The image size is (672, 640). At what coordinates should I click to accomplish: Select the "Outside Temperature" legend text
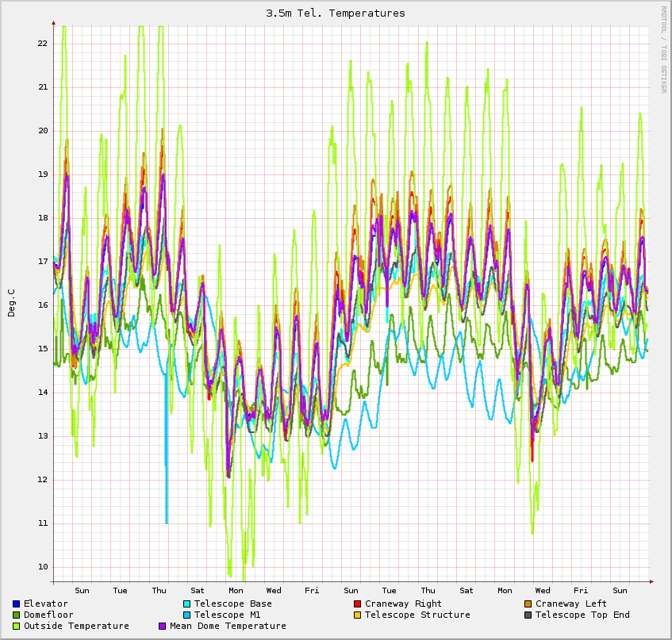(x=76, y=627)
